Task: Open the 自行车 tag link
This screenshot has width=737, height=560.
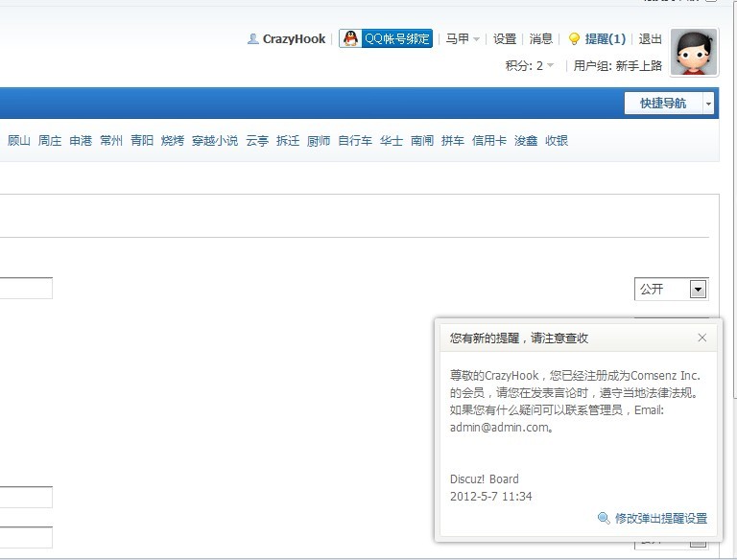Action: point(355,140)
